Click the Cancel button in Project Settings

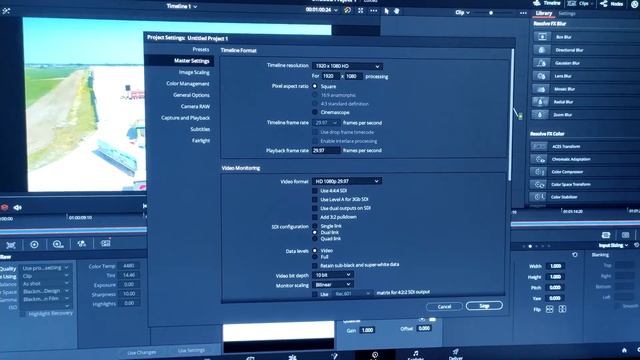(x=444, y=307)
